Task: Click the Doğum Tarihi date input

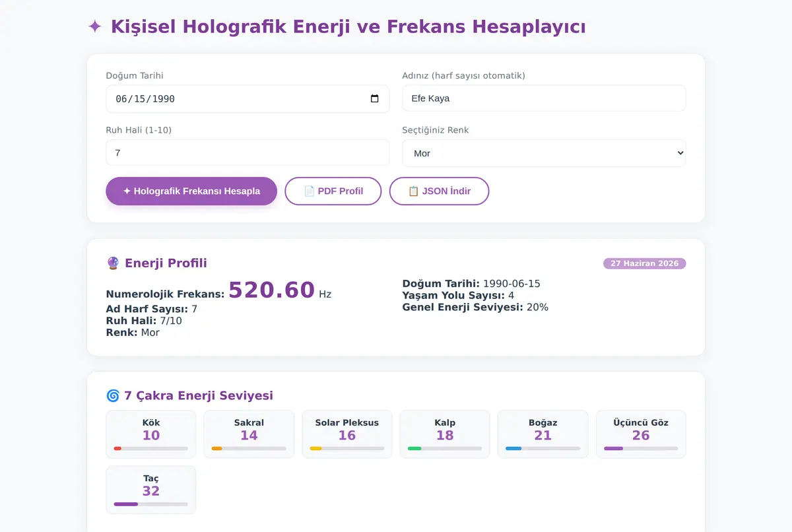Action: 247,99
